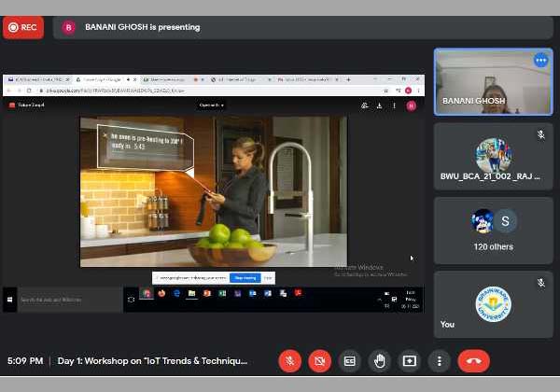The height and width of the screenshot is (392, 560).
Task: Unmute the microphone in the call controls
Action: 289,360
